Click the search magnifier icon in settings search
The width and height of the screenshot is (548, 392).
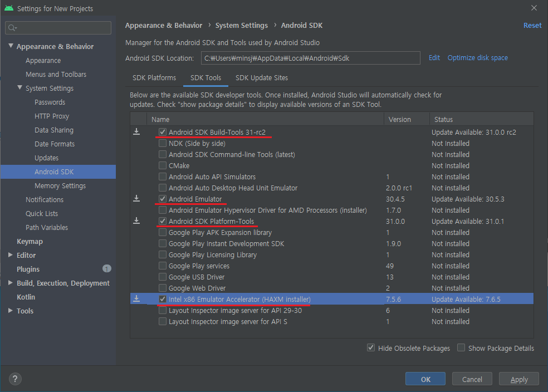12,28
